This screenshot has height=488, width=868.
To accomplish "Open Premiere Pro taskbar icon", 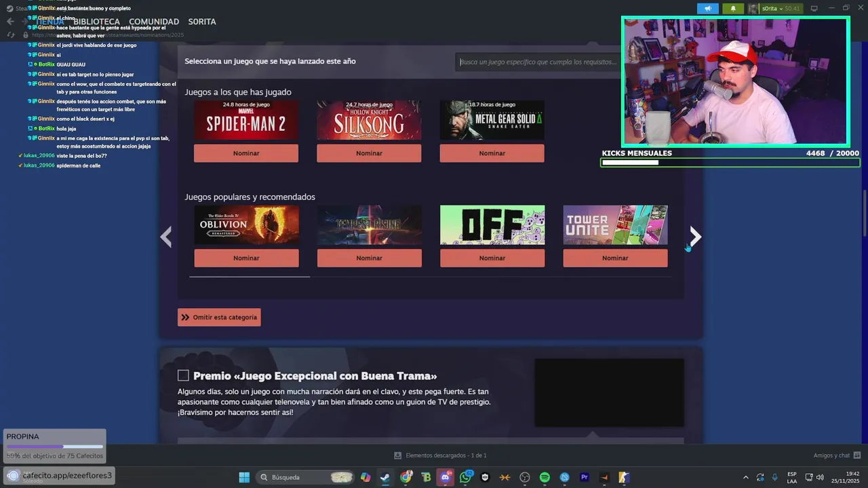I will (x=585, y=477).
